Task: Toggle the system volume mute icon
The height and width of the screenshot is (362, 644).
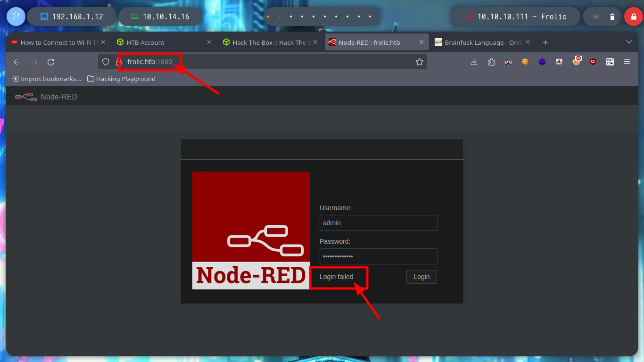Action: pyautogui.click(x=596, y=16)
